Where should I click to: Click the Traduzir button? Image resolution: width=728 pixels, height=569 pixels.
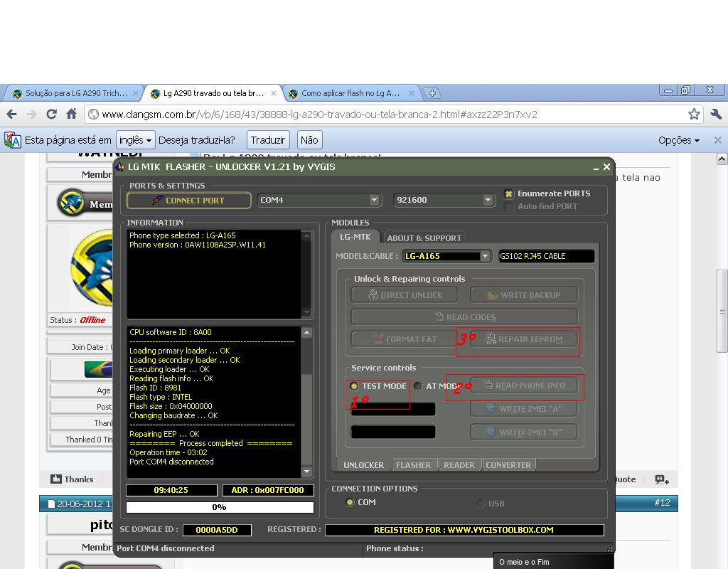tap(268, 140)
